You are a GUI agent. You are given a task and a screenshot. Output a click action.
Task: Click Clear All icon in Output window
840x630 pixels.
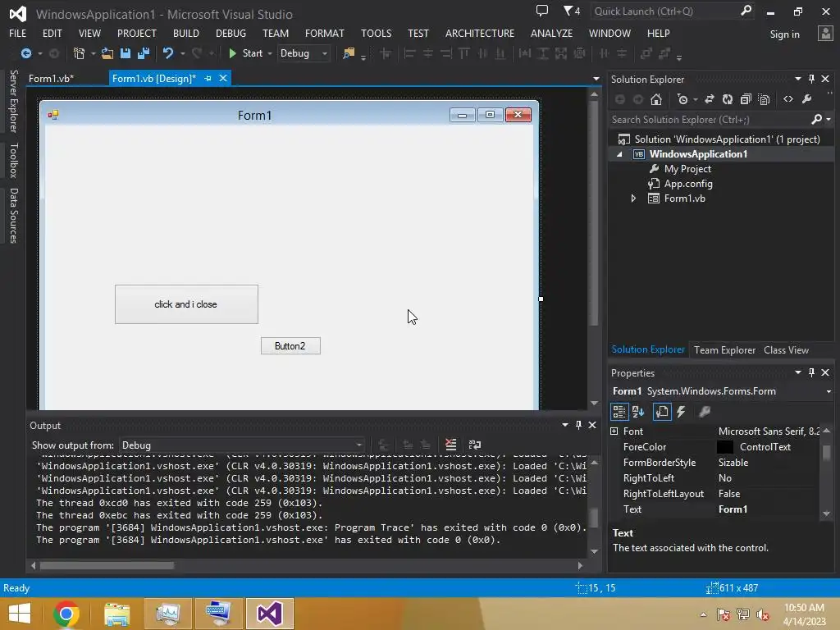pyautogui.click(x=450, y=445)
